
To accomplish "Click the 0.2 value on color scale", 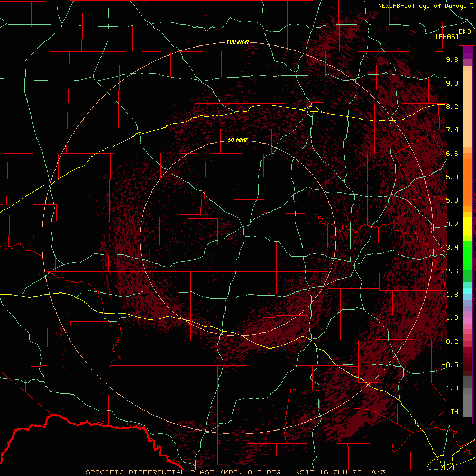I will (x=452, y=342).
